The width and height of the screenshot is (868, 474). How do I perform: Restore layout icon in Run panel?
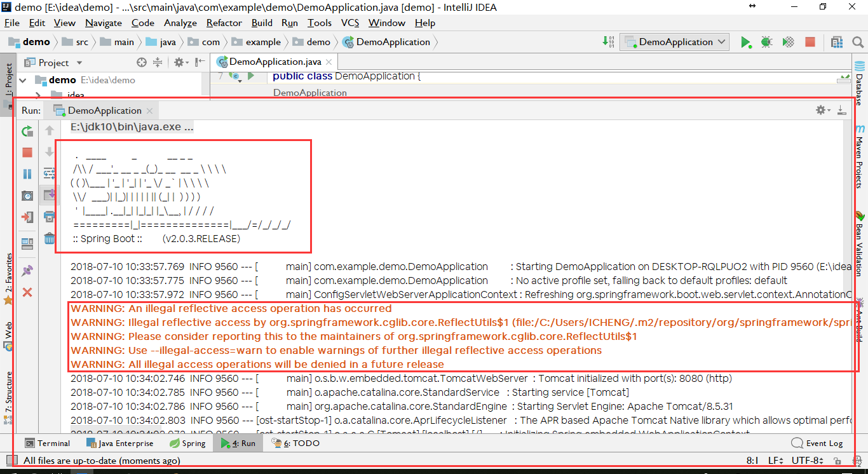pos(27,244)
